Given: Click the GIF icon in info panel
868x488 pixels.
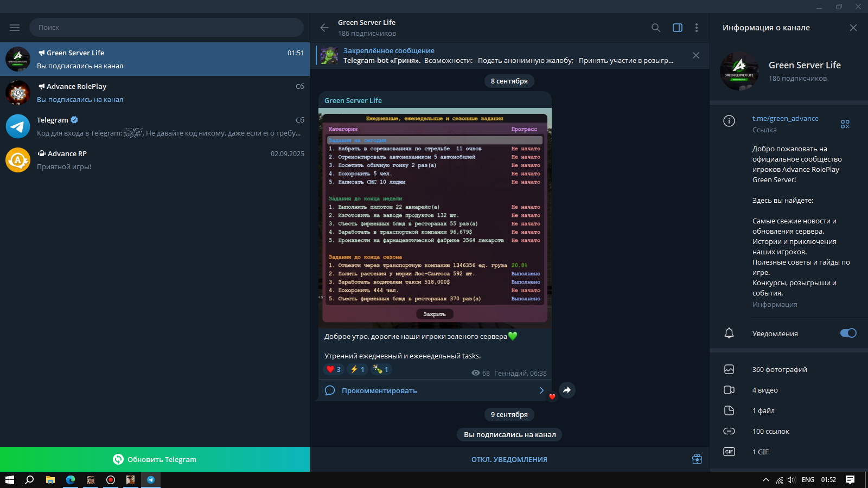Looking at the screenshot, I should (x=729, y=452).
